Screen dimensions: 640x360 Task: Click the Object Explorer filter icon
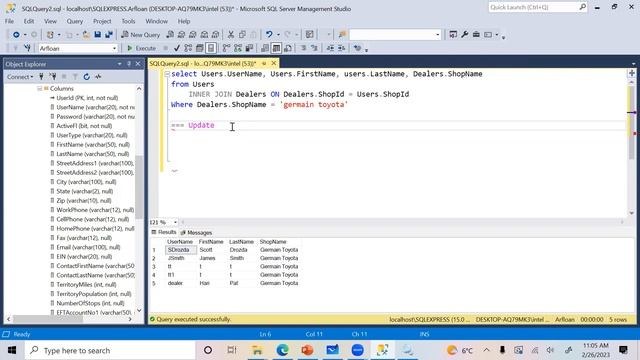[x=75, y=77]
